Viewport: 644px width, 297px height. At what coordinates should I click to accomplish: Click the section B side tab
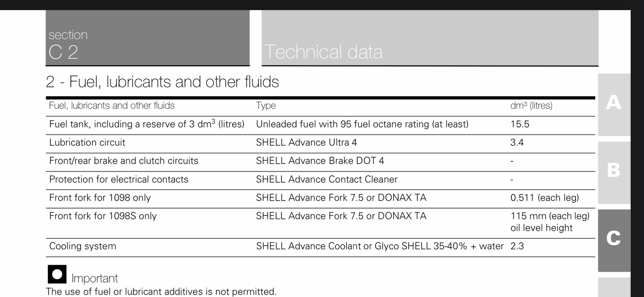pyautogui.click(x=614, y=172)
